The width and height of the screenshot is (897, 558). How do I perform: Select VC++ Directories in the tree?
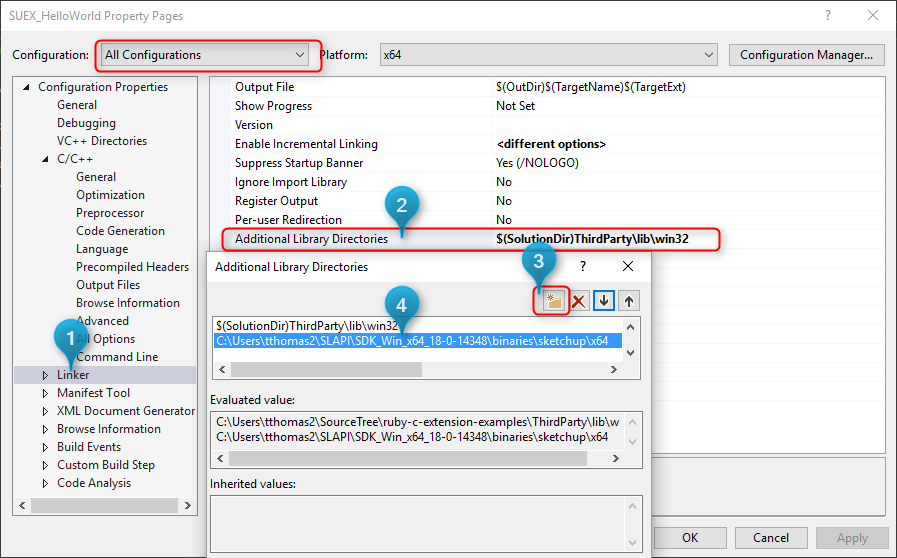pos(101,141)
